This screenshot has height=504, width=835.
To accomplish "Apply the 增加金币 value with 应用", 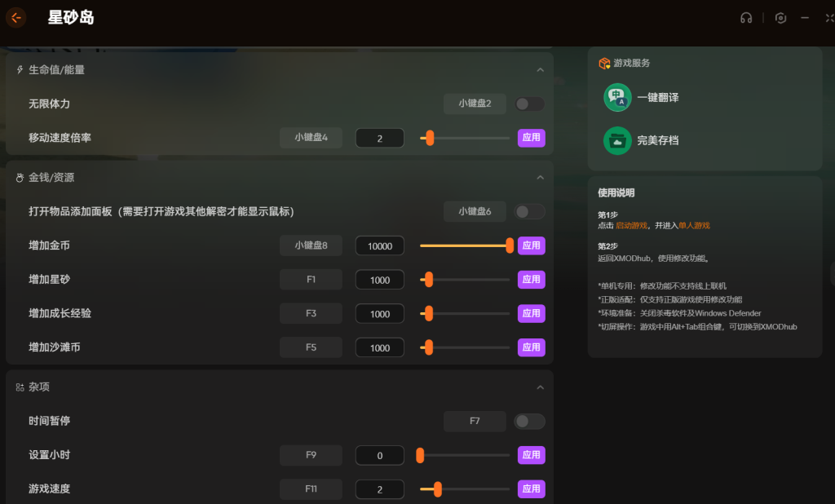I will pos(531,245).
